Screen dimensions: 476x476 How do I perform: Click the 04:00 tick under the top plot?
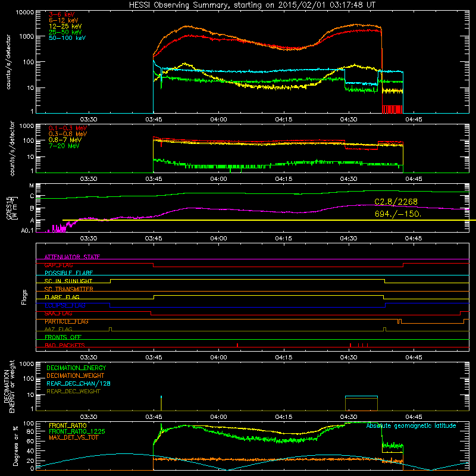pos(218,120)
